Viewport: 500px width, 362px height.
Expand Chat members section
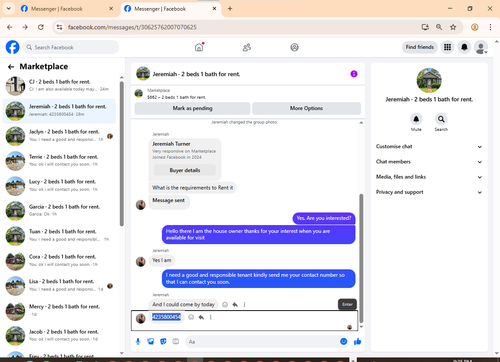pyautogui.click(x=429, y=162)
